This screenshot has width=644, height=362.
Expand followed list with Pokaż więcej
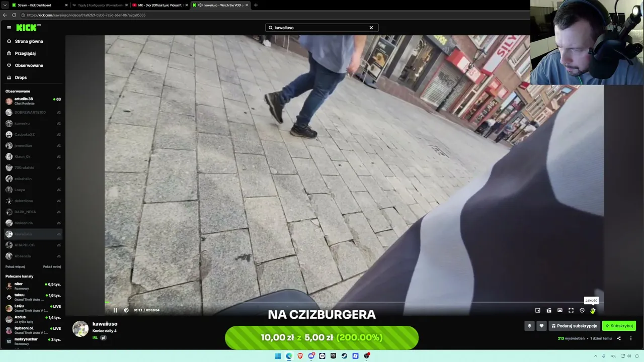[x=15, y=266]
